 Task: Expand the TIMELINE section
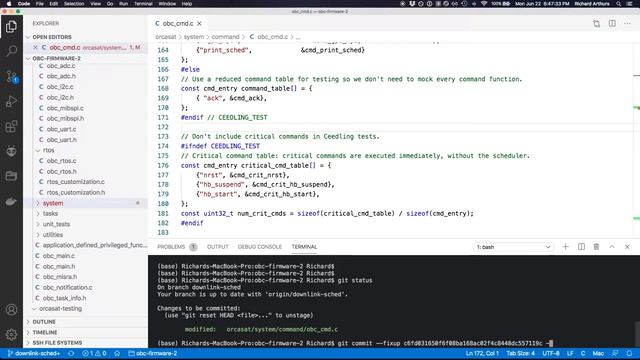tap(44, 333)
